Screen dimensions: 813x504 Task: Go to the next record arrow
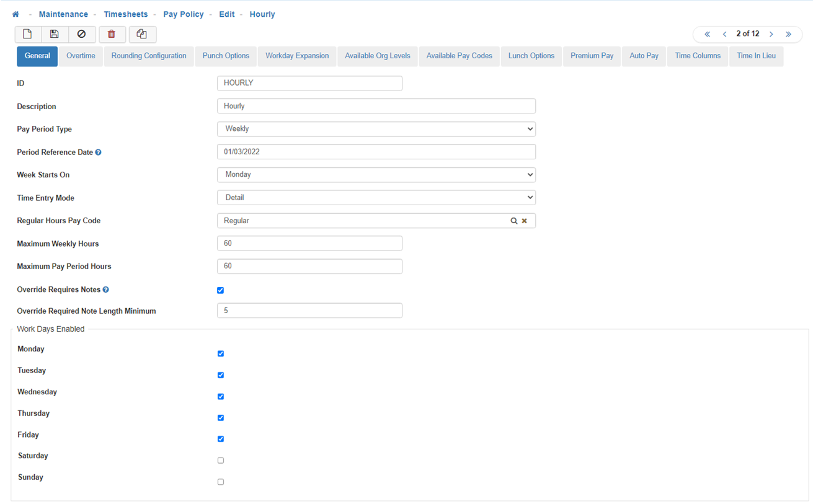pyautogui.click(x=771, y=34)
